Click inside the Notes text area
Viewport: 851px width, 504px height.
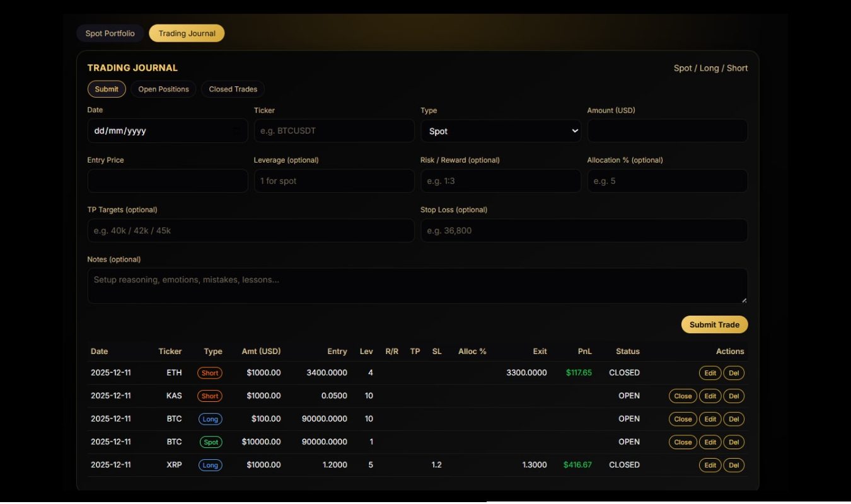coord(417,282)
